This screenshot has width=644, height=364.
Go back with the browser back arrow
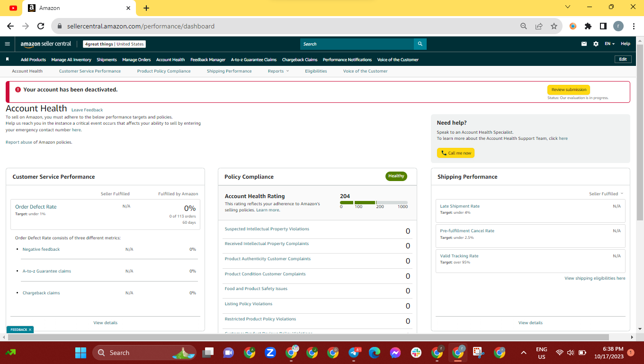point(10,26)
